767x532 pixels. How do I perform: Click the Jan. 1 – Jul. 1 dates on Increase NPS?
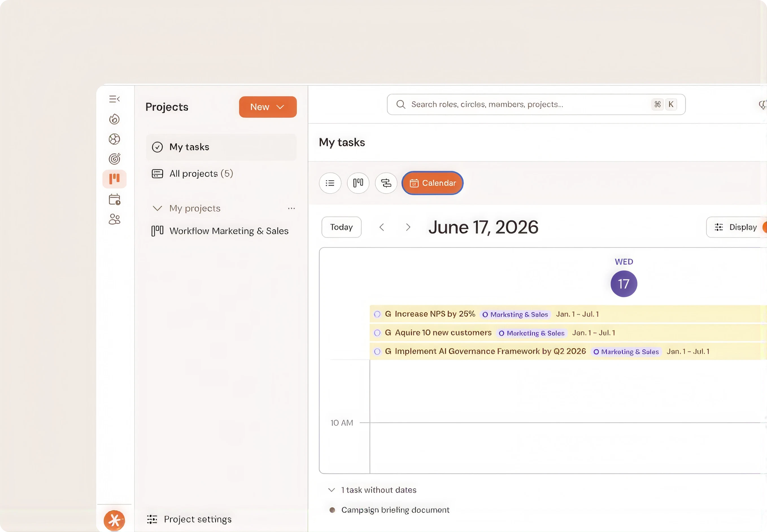tap(577, 314)
